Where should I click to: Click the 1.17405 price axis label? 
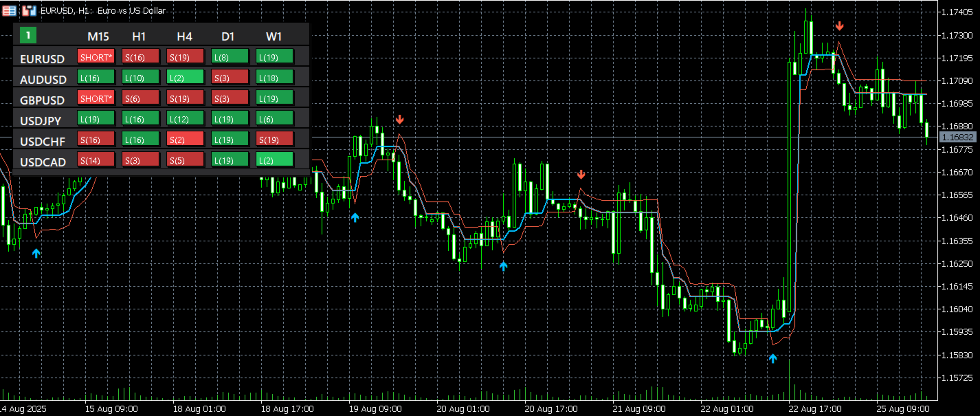[957, 12]
